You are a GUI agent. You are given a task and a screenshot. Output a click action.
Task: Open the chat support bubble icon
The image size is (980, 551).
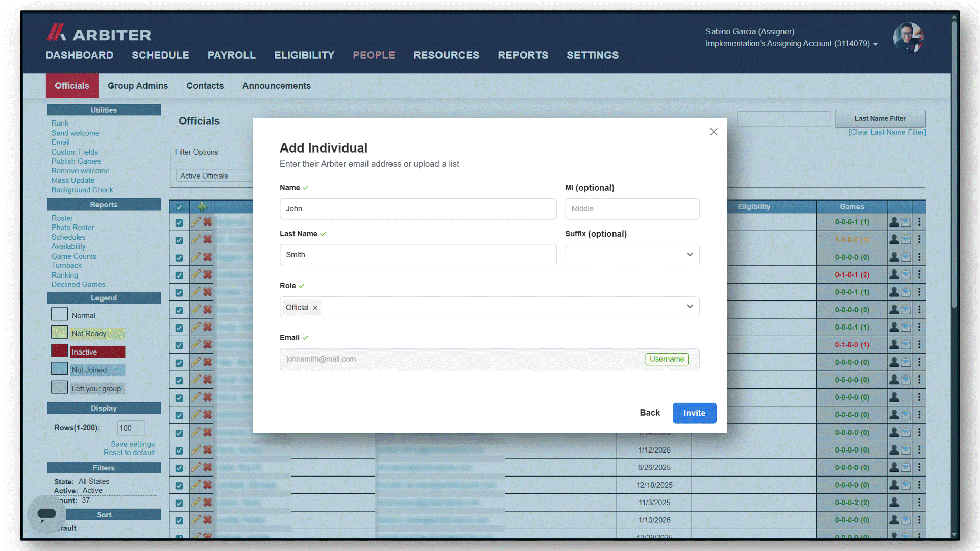(x=46, y=514)
